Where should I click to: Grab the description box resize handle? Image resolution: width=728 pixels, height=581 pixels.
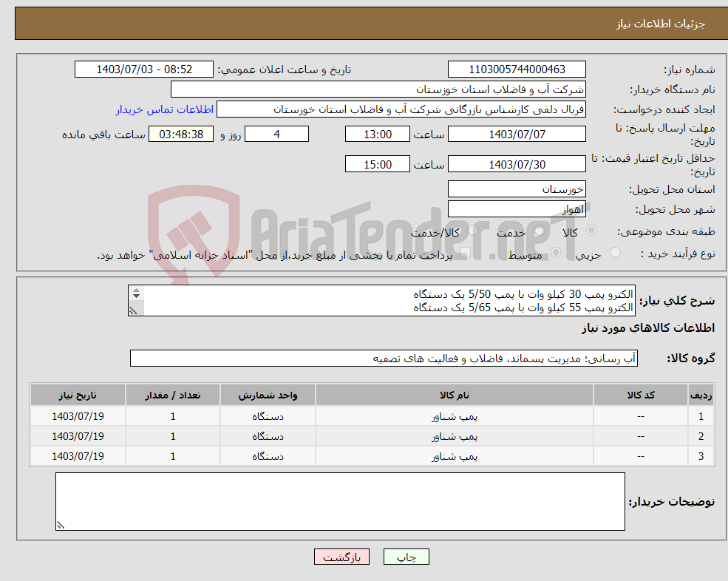tap(133, 310)
